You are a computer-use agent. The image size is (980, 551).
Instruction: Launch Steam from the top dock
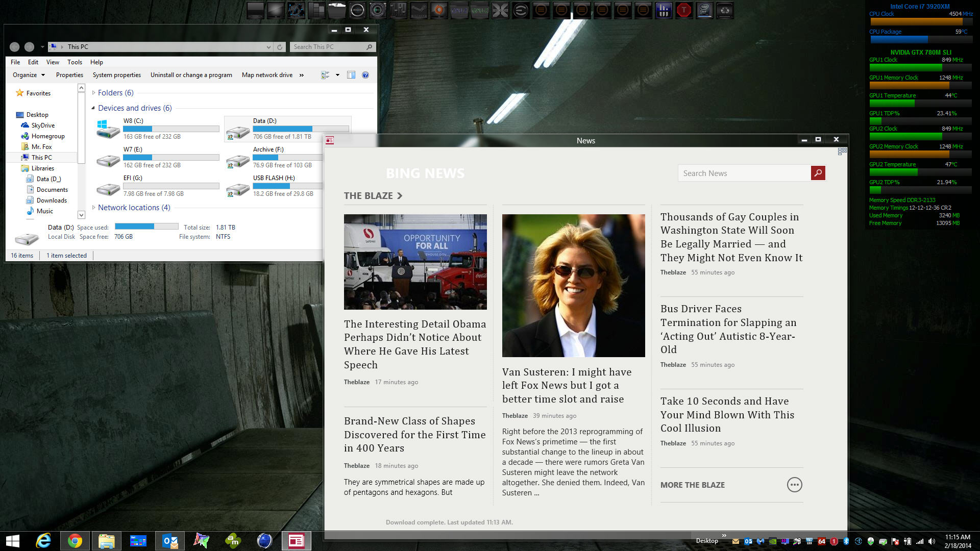coord(419,10)
